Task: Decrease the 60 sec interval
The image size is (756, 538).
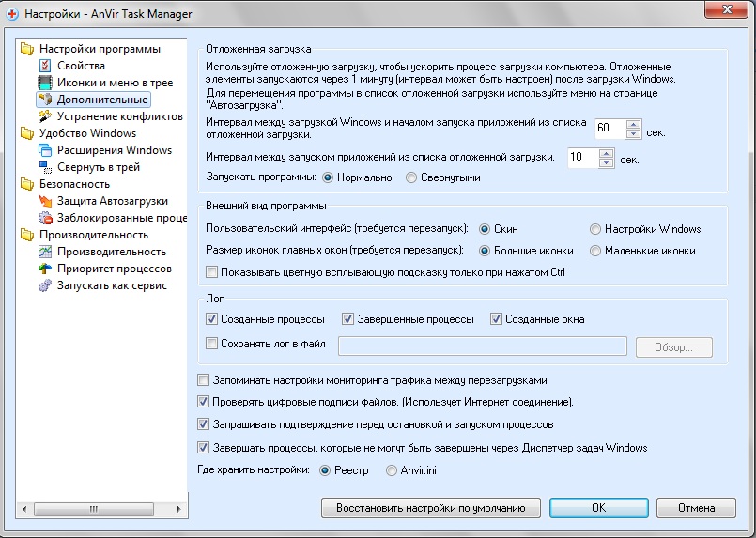Action: click(x=634, y=133)
